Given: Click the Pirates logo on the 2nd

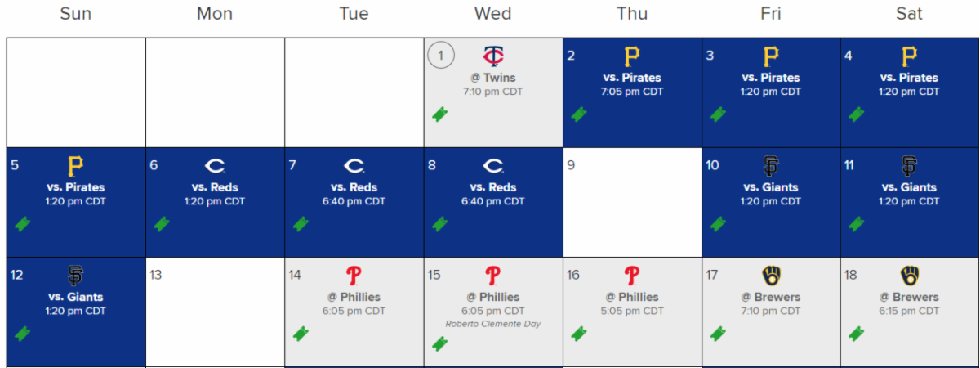Looking at the screenshot, I should pos(631,56).
